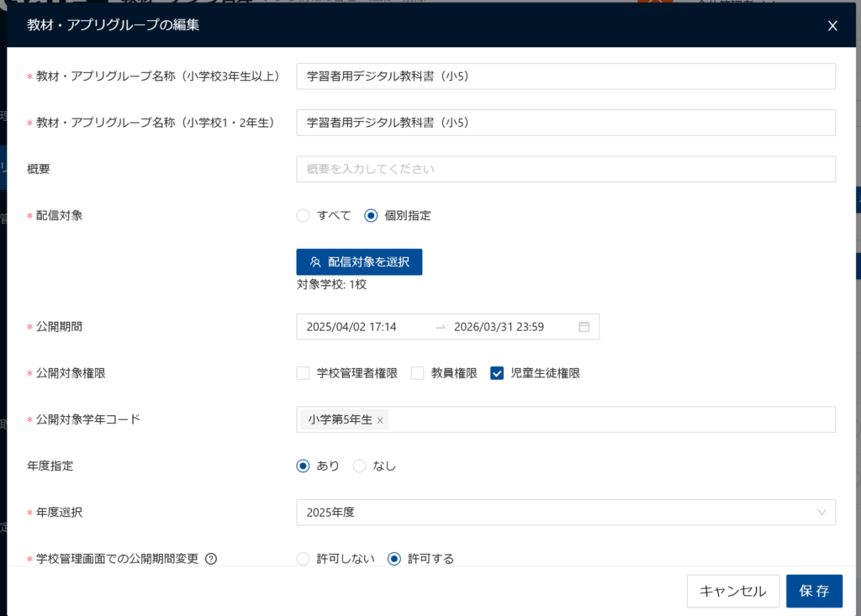Close the 教材・アプリグループの編集 dialog

tap(832, 26)
